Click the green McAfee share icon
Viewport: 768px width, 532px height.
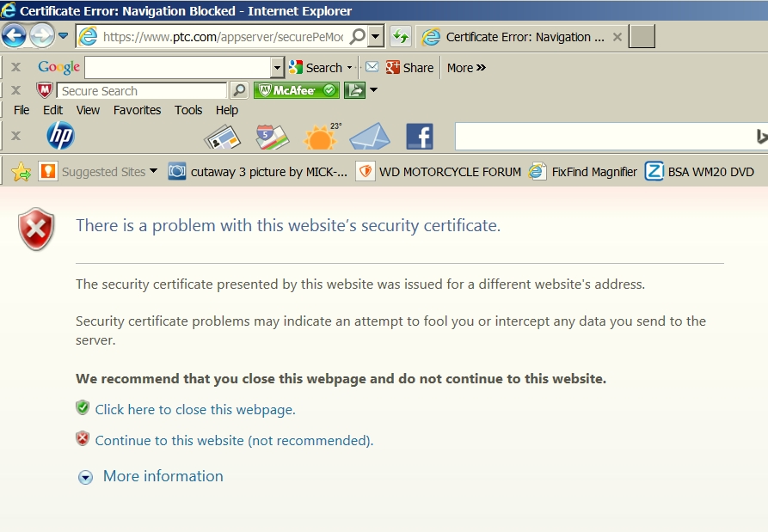354,90
